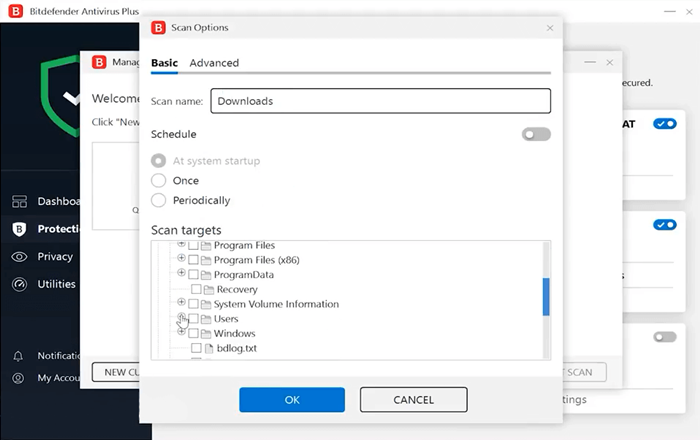Select the Once radio button
The image size is (700, 440).
click(x=158, y=180)
